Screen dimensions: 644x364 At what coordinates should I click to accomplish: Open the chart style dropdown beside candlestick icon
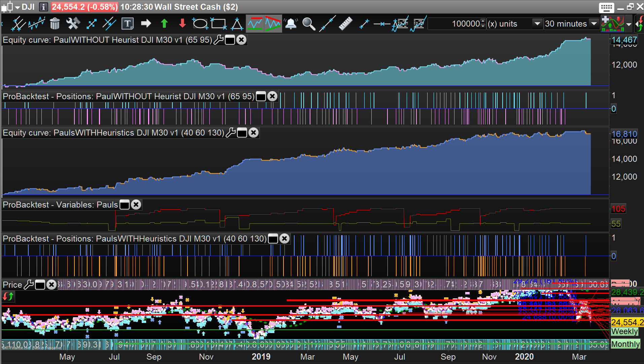tap(18, 7)
